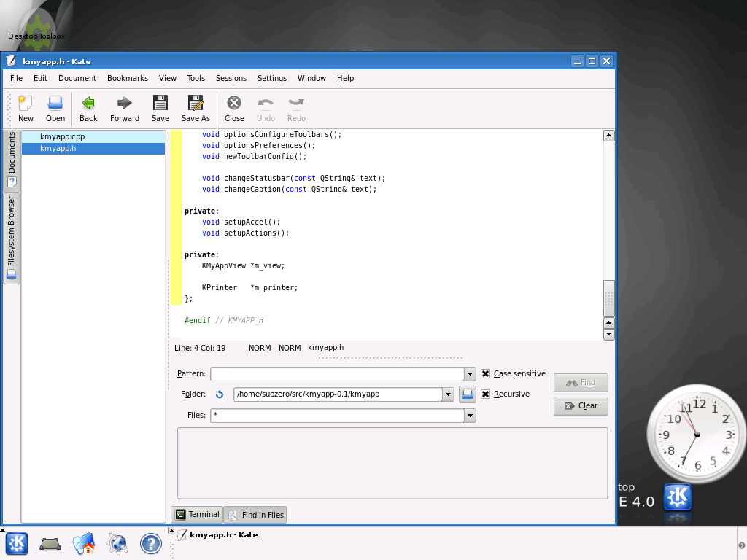Toggle the Recursive search checkbox
The height and width of the screenshot is (560, 747).
(x=485, y=394)
